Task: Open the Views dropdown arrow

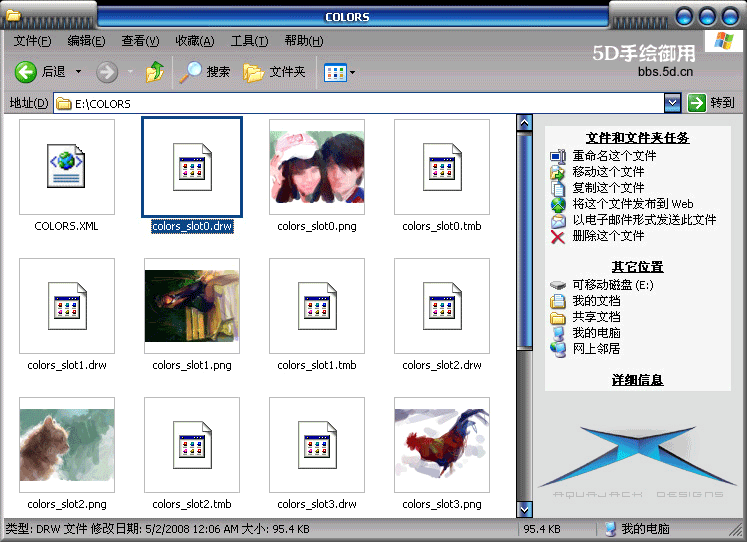Action: (x=353, y=73)
